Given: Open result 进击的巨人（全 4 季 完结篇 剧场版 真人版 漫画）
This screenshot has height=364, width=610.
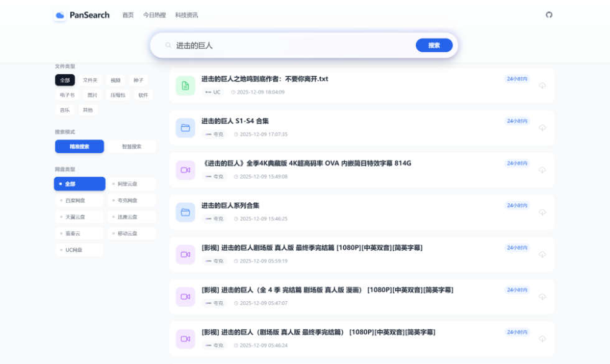Looking at the screenshot, I should coord(327,290).
